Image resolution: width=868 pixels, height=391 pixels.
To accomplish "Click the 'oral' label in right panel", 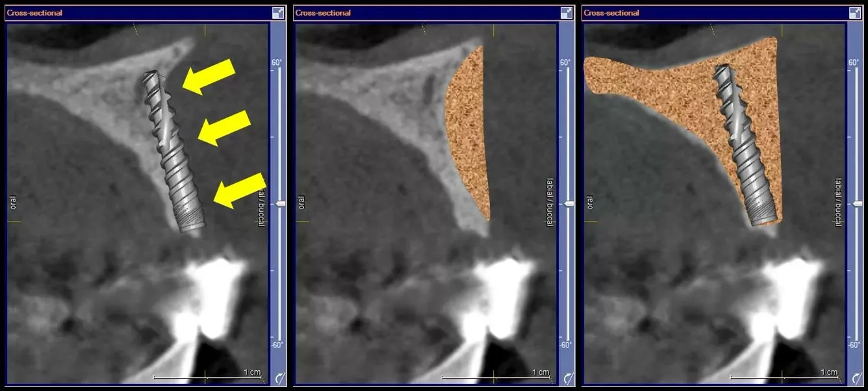I will (589, 203).
